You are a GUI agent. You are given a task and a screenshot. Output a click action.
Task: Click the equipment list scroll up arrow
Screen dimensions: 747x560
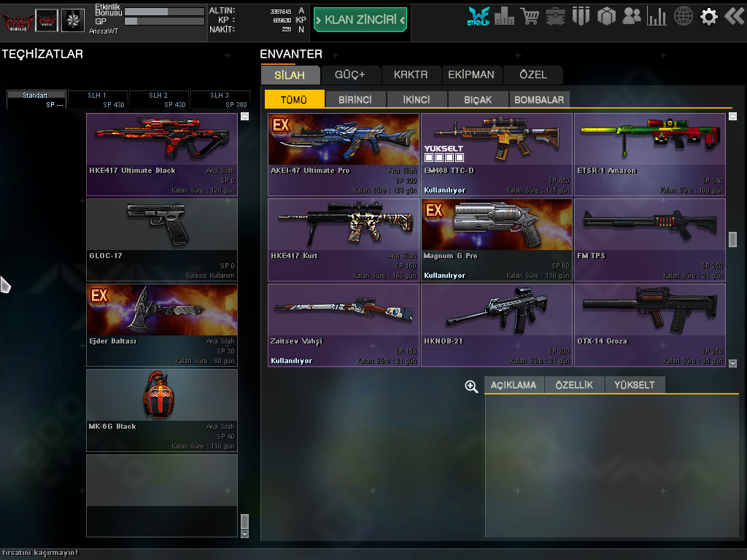point(245,116)
